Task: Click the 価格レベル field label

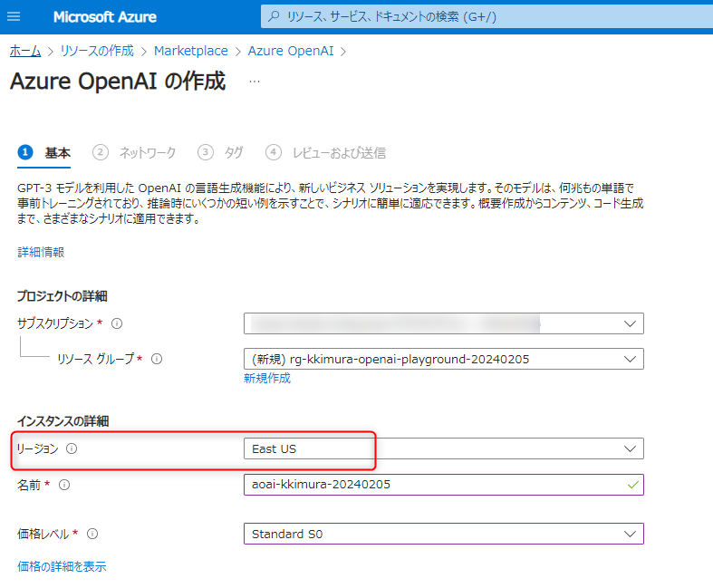Action: click(43, 534)
